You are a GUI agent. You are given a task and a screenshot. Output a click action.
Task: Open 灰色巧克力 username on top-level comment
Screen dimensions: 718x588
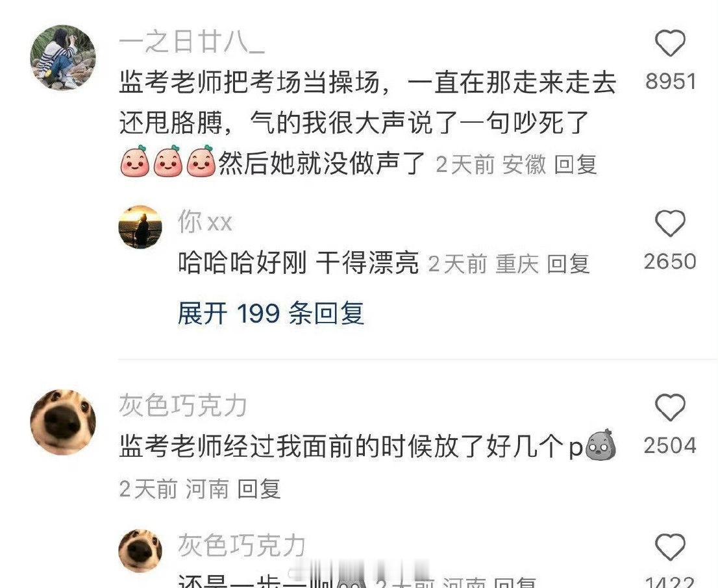click(183, 406)
